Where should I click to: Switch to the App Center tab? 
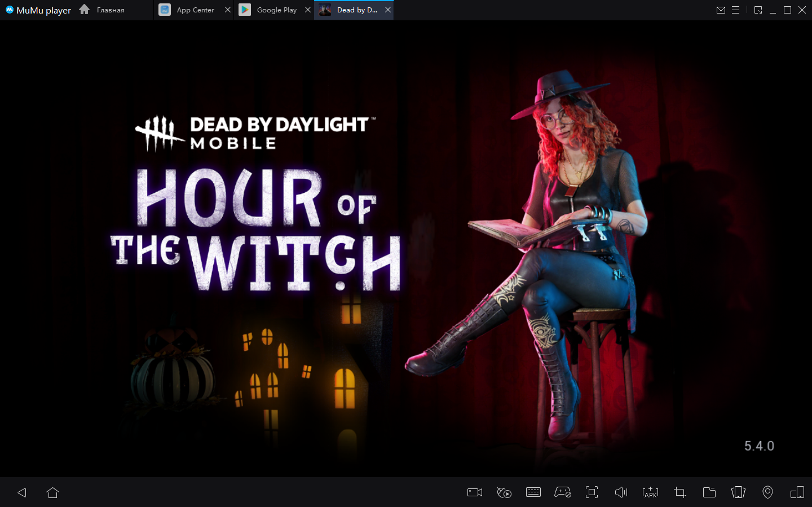pyautogui.click(x=195, y=10)
